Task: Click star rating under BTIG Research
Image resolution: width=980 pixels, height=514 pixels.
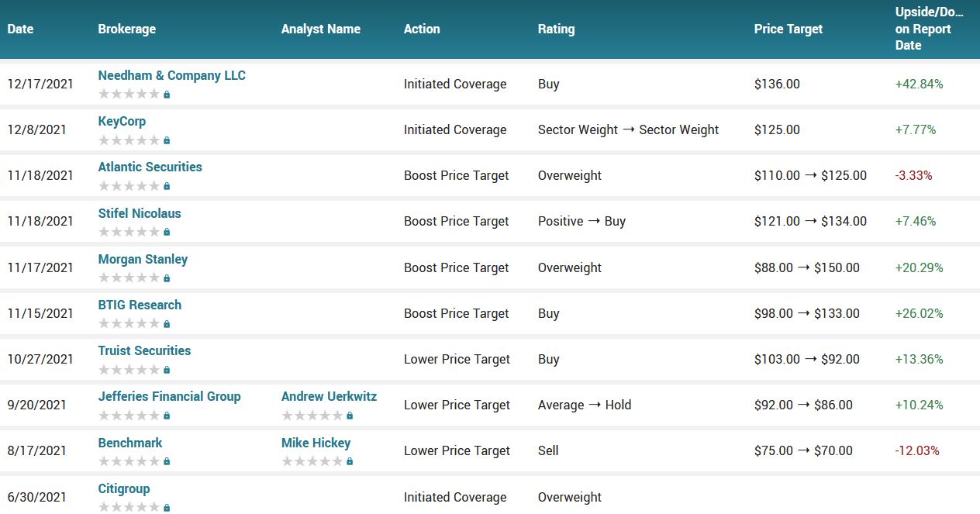Action: click(x=129, y=324)
